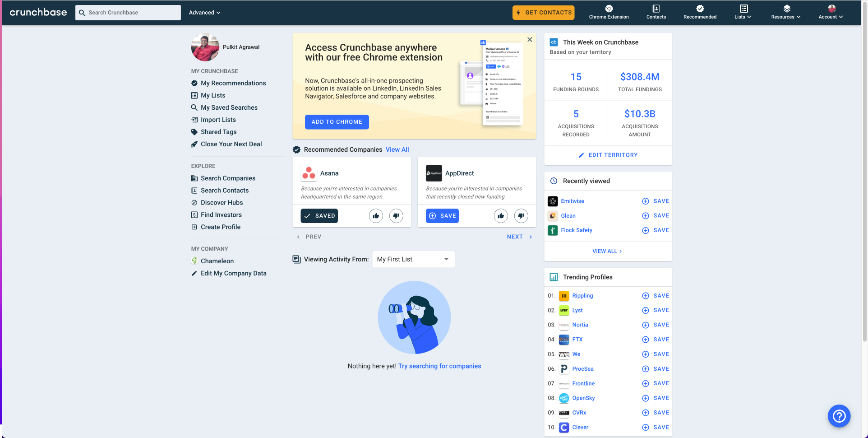
Task: Click the Chameleon company icon
Action: [x=194, y=261]
